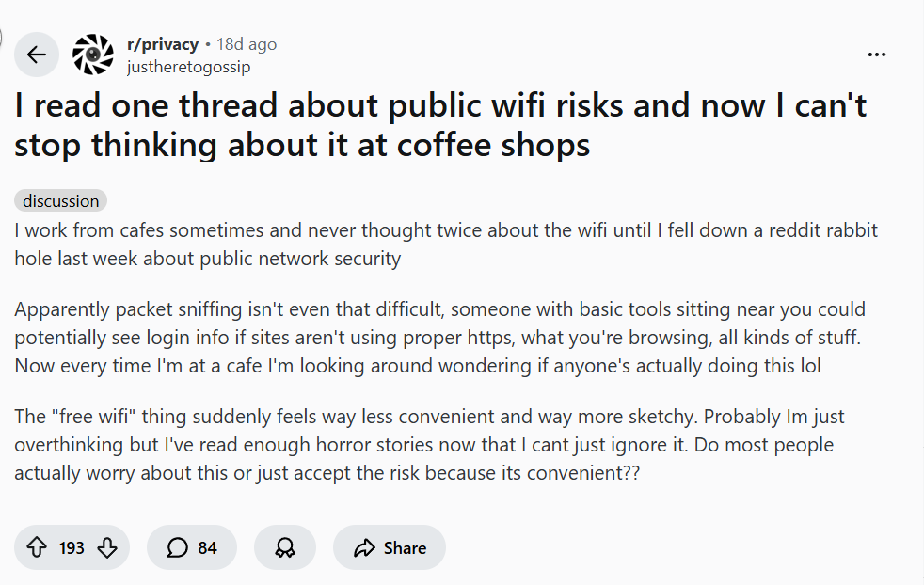This screenshot has height=585, width=924.
Task: Click the paragraph about packet sniffing
Action: click(x=439, y=337)
